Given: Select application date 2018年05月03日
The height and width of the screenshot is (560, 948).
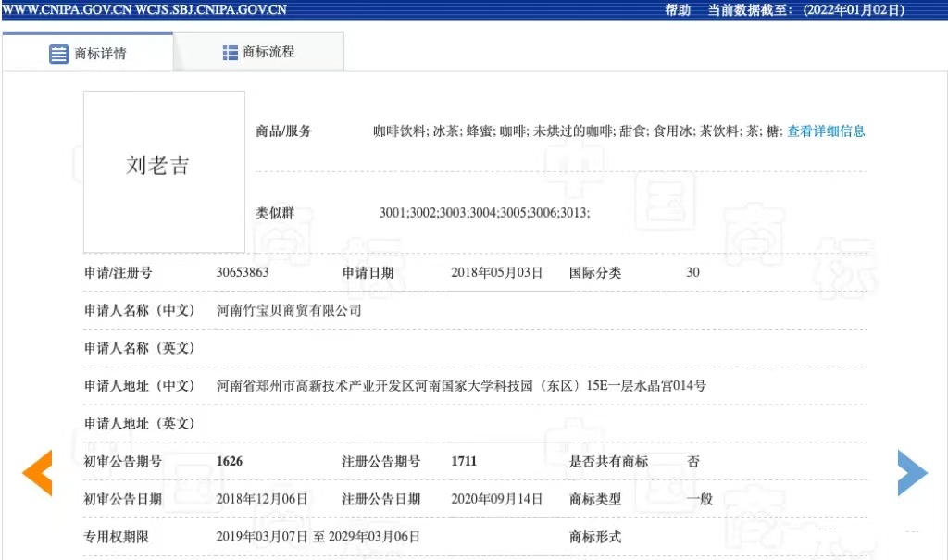Looking at the screenshot, I should click(496, 273).
